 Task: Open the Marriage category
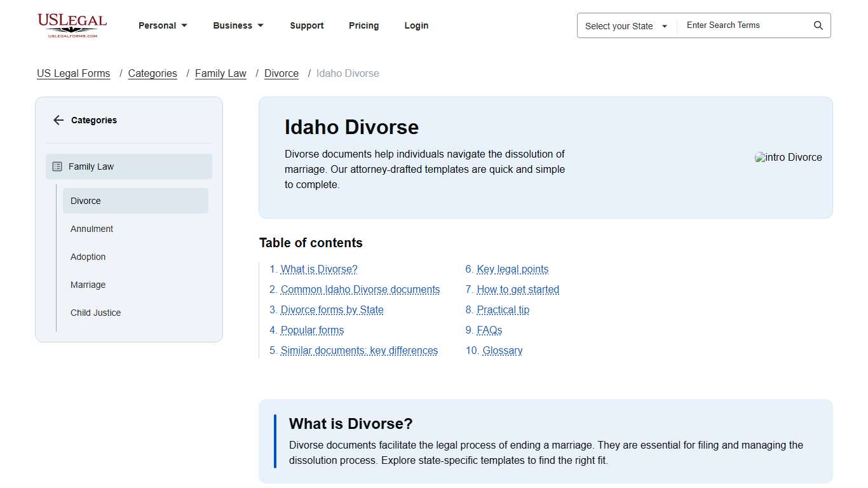(x=88, y=285)
